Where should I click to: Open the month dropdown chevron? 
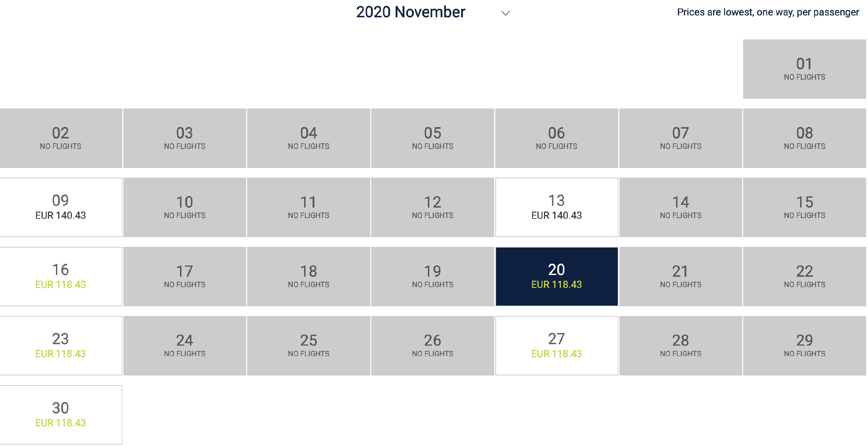pyautogui.click(x=505, y=13)
